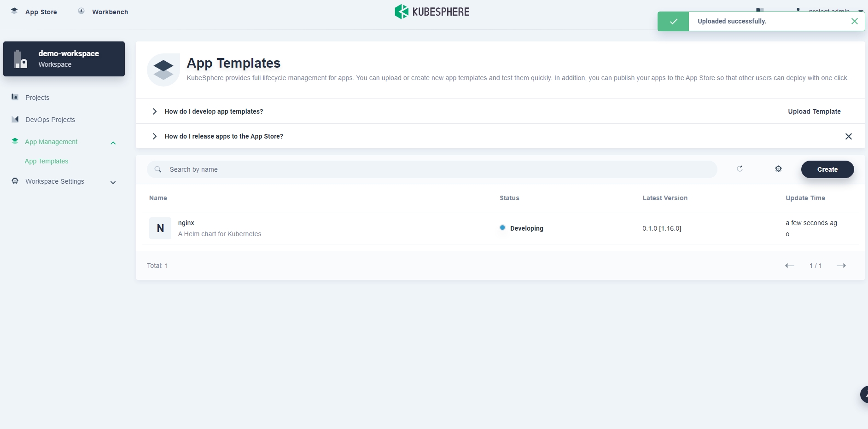Image resolution: width=868 pixels, height=429 pixels.
Task: Dismiss the 'Uploaded successfully' notification
Action: 854,21
